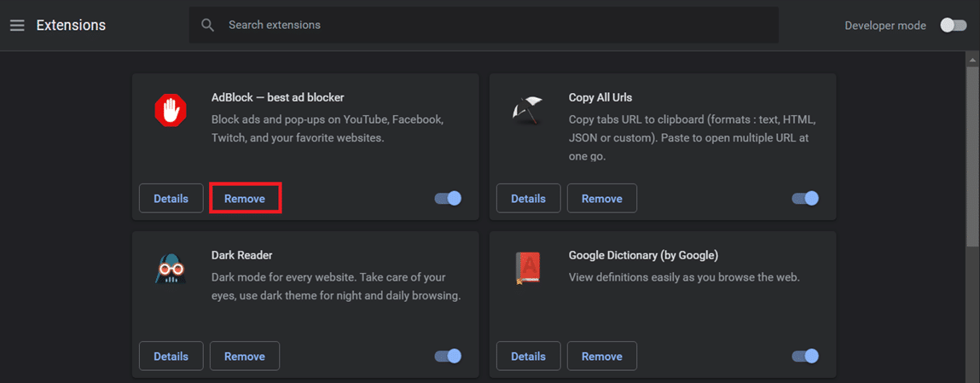Remove Copy All Urls extension

click(x=601, y=199)
